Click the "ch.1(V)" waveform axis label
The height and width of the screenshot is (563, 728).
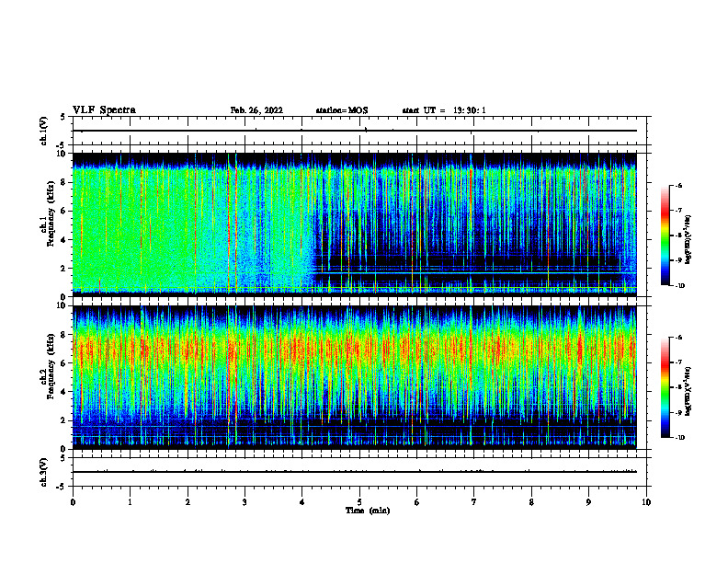43,131
